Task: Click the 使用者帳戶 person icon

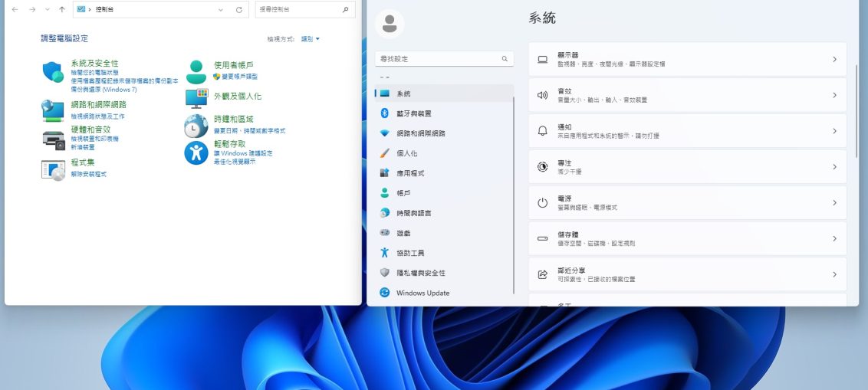Action: [x=196, y=71]
